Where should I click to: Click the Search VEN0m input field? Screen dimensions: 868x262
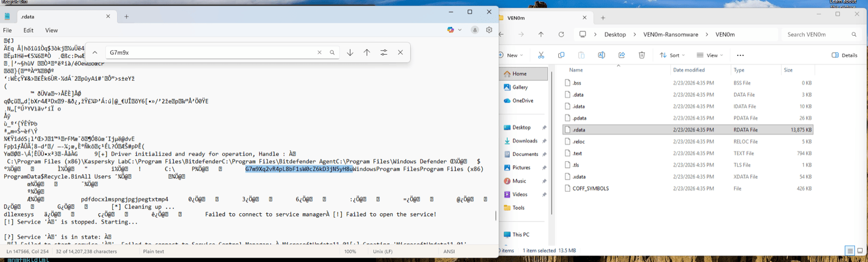pyautogui.click(x=816, y=34)
